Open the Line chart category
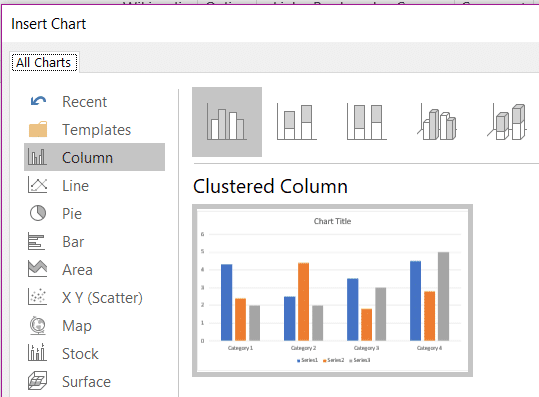The height and width of the screenshot is (397, 539). click(x=95, y=186)
